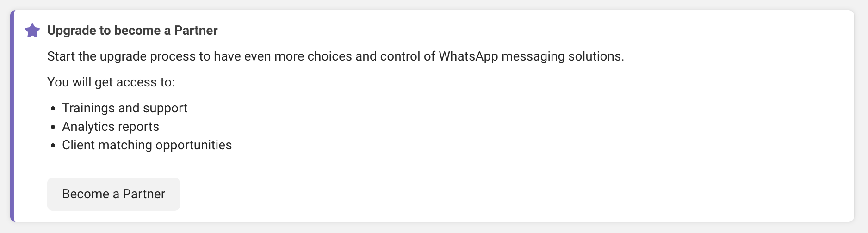Click the bullet before "Trainings and support"
868x233 pixels.
tap(53, 109)
